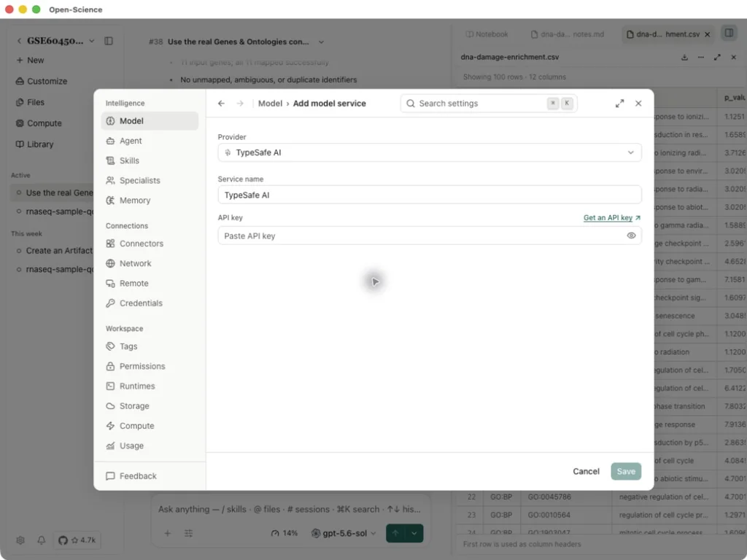Expand the CSV preview to fullscreen
The width and height of the screenshot is (747, 560).
[718, 57]
